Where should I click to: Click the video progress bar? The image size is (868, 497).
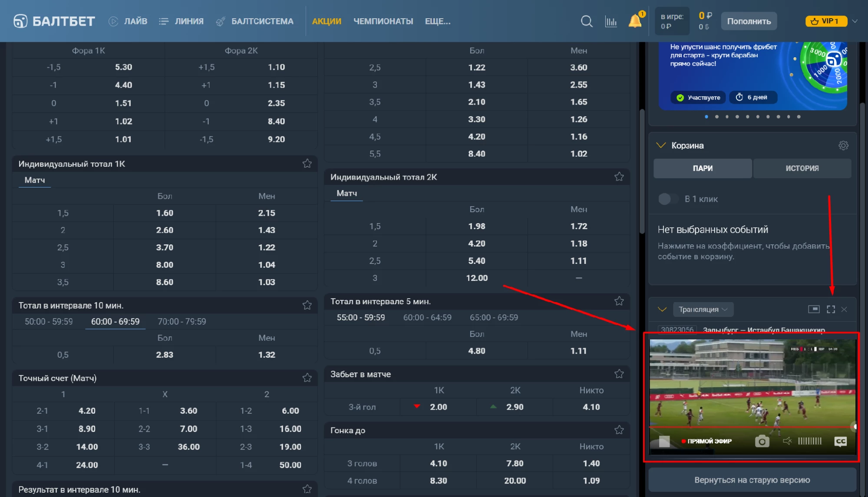tap(752, 427)
